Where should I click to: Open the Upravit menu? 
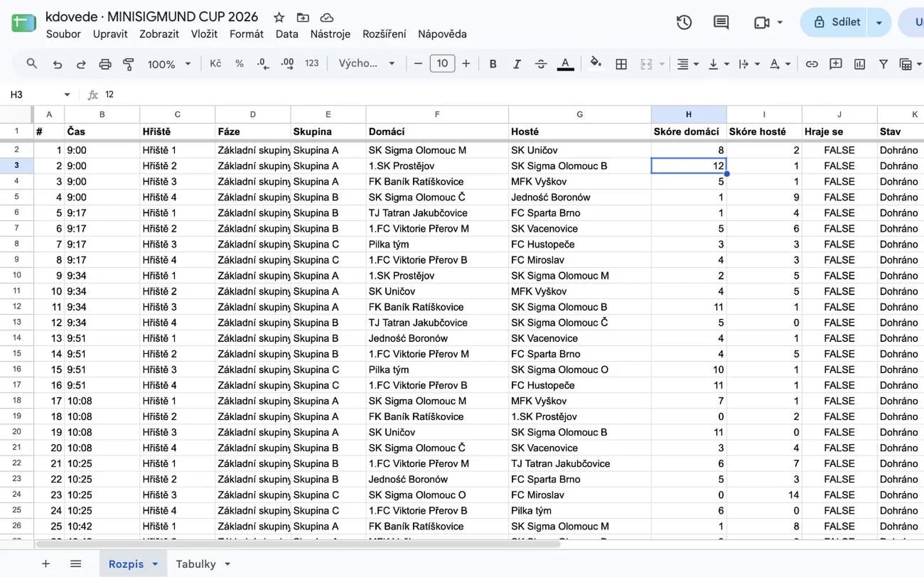click(x=110, y=34)
